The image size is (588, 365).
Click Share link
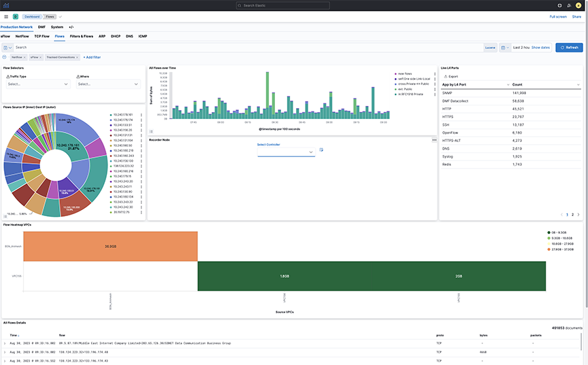[576, 16]
